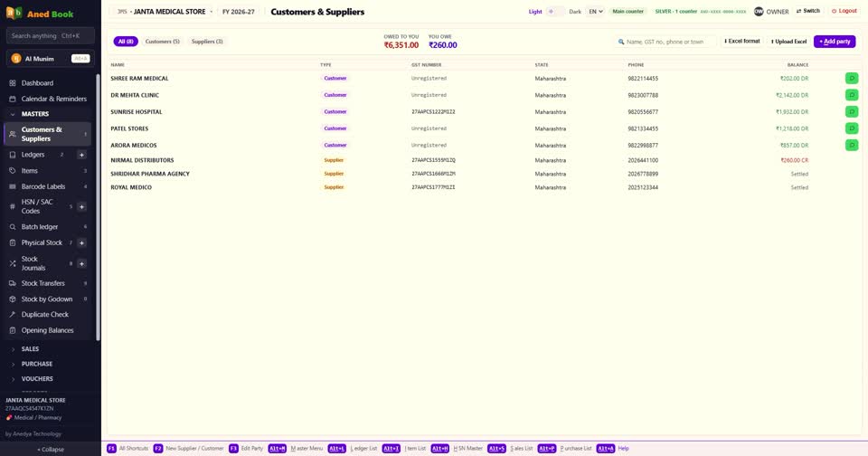This screenshot has width=868, height=456.
Task: Collapse the sidebar
Action: coord(51,450)
